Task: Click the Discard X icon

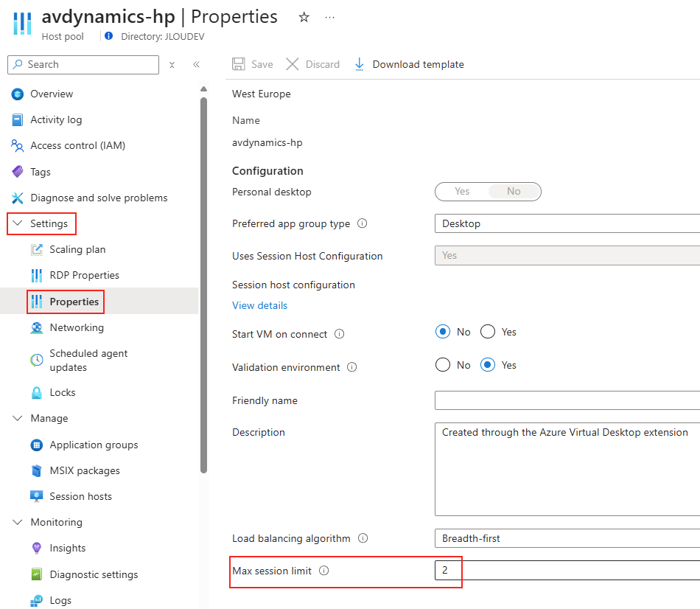Action: click(x=293, y=64)
